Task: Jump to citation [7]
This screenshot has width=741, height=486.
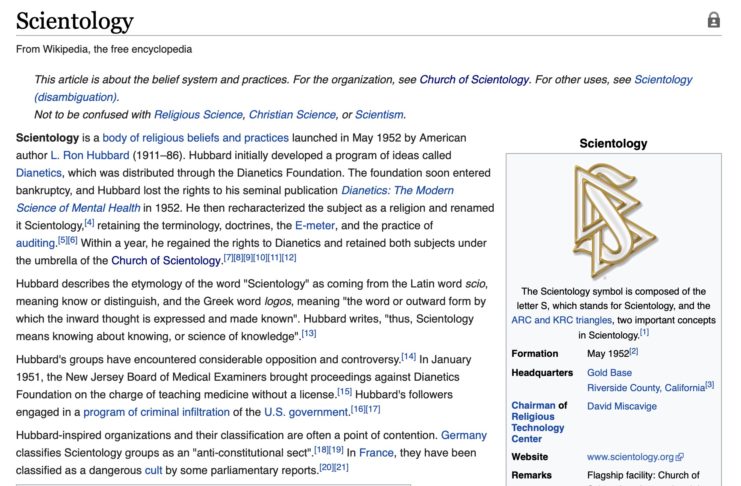Action: (x=228, y=257)
